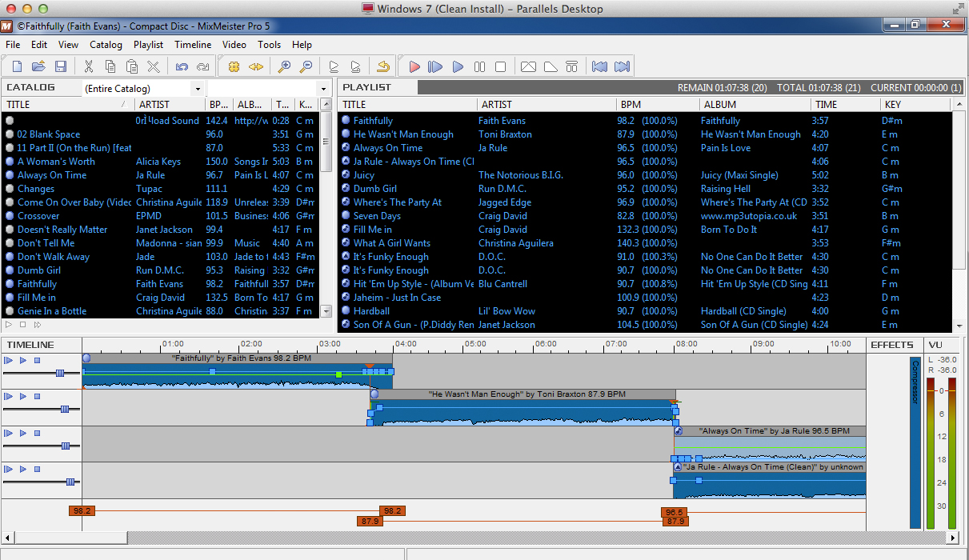Image resolution: width=969 pixels, height=560 pixels.
Task: Click the play icon below catalog list
Action: (x=10, y=324)
